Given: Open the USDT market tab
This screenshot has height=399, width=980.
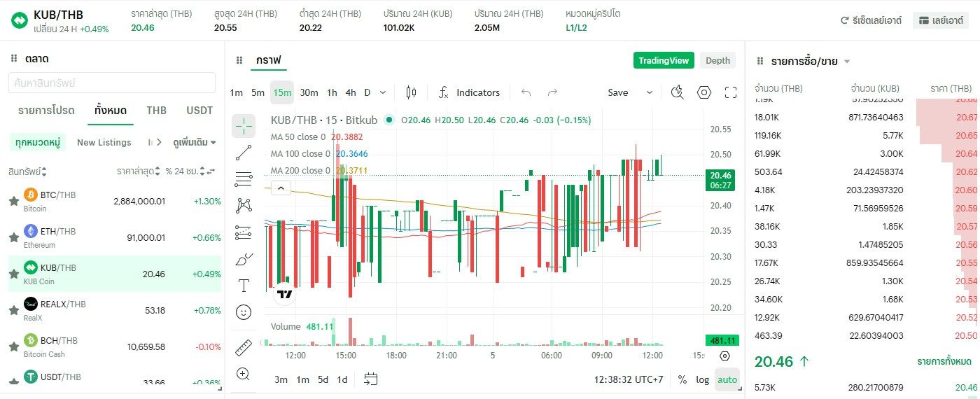Looking at the screenshot, I should (x=199, y=111).
